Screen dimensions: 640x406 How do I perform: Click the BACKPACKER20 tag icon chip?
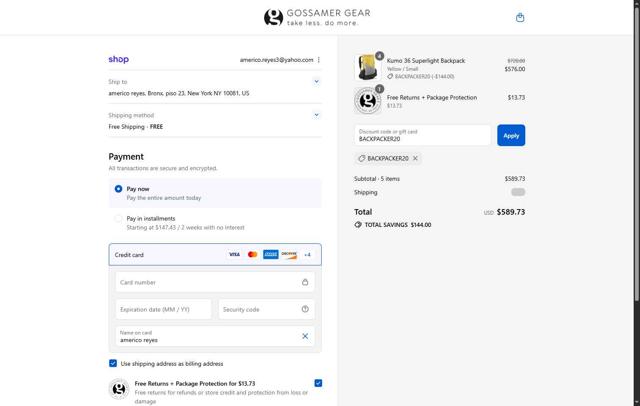(362, 158)
